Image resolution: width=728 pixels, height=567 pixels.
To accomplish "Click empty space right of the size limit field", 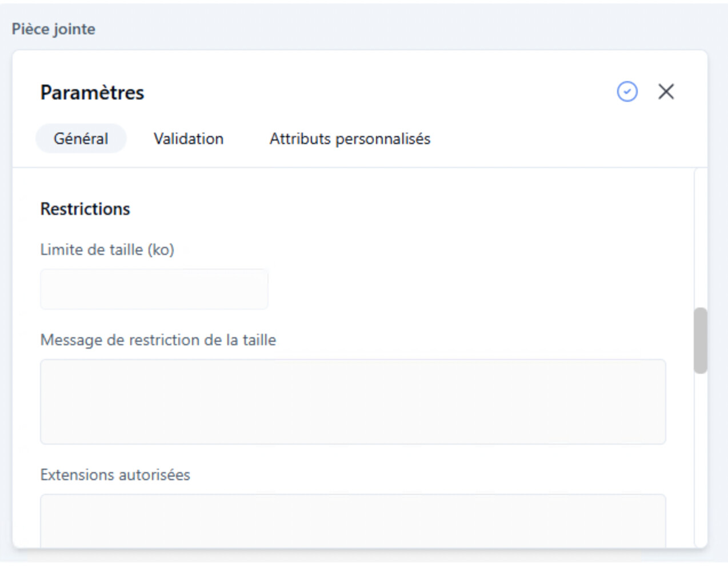I will [457, 289].
